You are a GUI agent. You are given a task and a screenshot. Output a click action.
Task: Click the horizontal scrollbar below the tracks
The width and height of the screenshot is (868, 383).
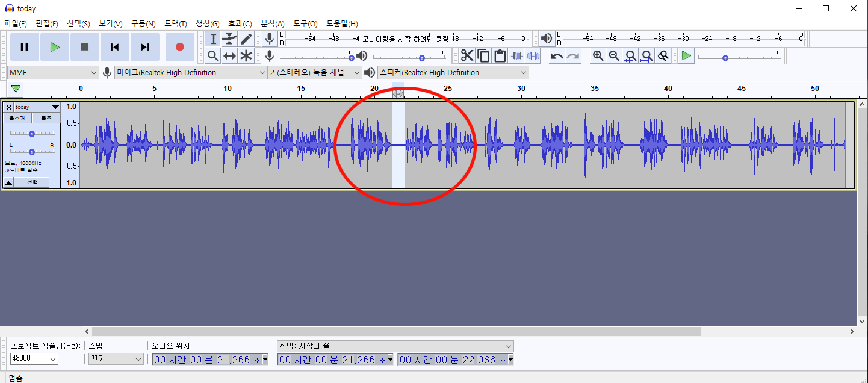(397, 331)
